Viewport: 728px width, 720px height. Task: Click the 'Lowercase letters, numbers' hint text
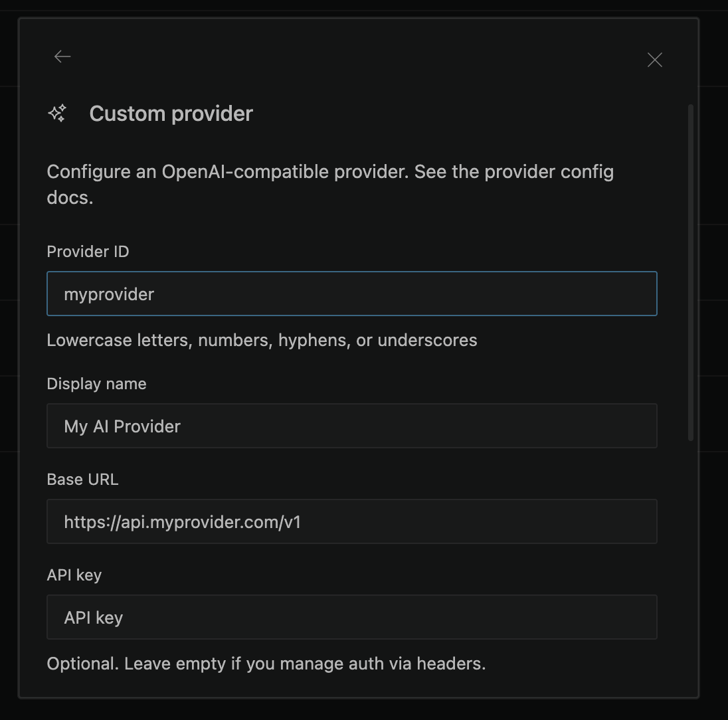coord(262,340)
